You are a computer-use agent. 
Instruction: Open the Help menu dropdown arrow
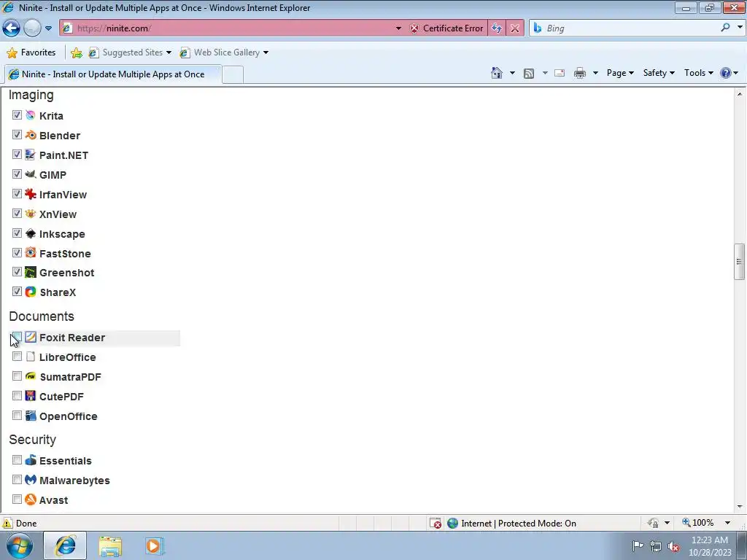(736, 73)
